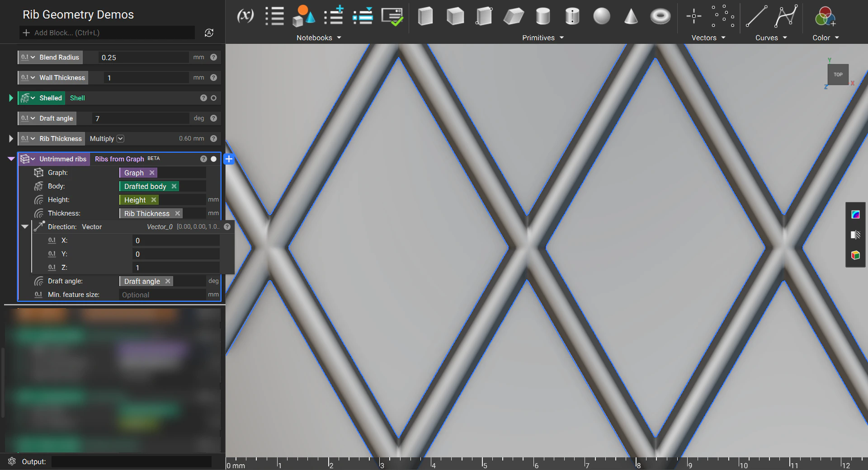The height and width of the screenshot is (470, 868).
Task: Click the TOP view cube
Action: coord(838,75)
